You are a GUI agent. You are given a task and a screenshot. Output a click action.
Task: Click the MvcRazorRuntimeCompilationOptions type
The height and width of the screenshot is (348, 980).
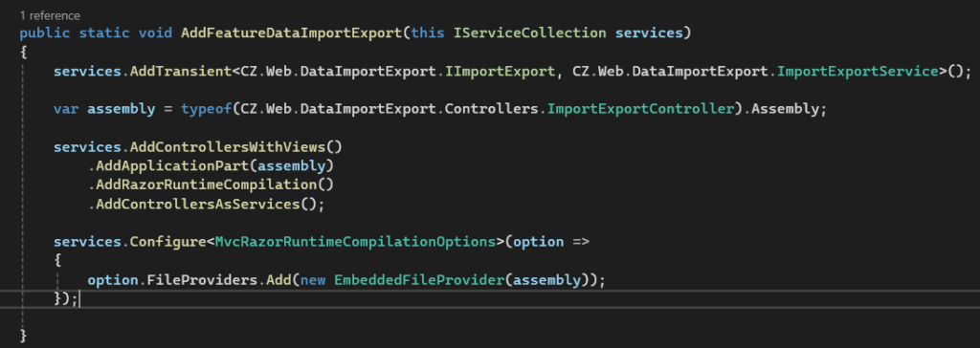coord(356,242)
